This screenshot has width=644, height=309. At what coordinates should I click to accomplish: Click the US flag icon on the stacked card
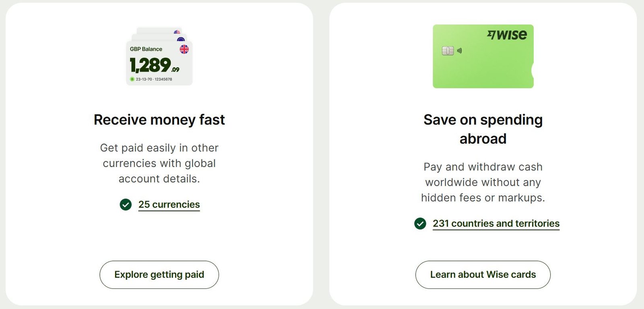(177, 32)
